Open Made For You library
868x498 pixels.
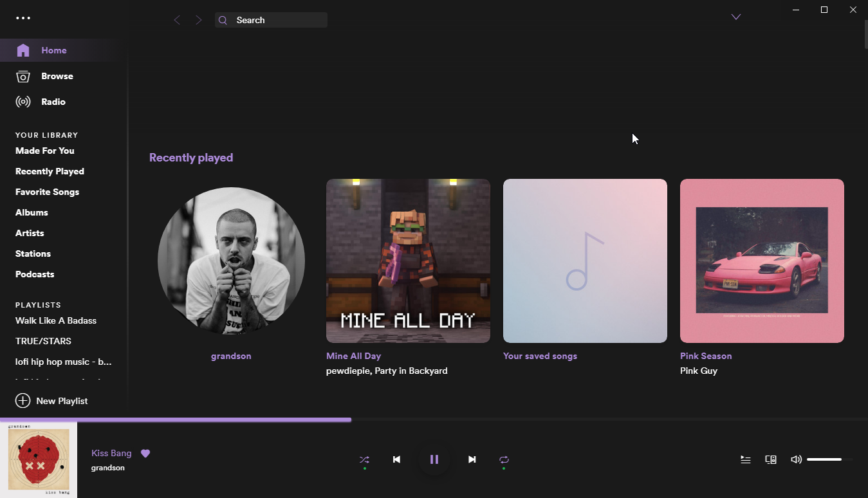pos(45,151)
